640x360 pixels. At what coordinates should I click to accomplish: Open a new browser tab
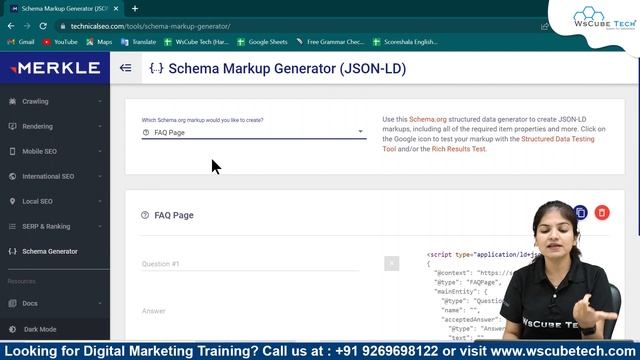[x=135, y=8]
